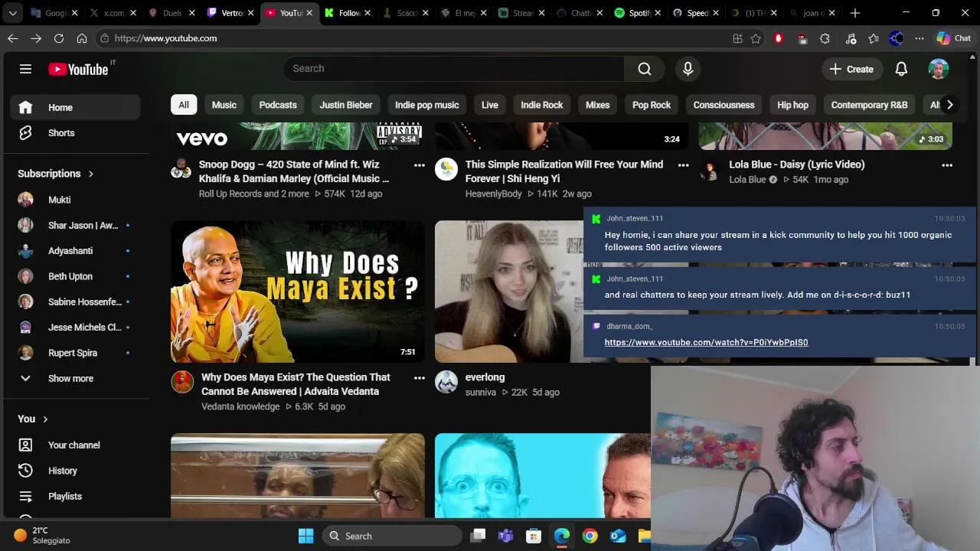Click browser back arrow
Screen dimensions: 980x551
13,38
